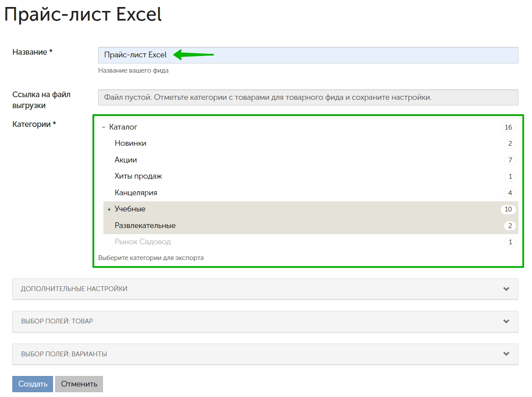Select the Учебные category row

point(311,209)
